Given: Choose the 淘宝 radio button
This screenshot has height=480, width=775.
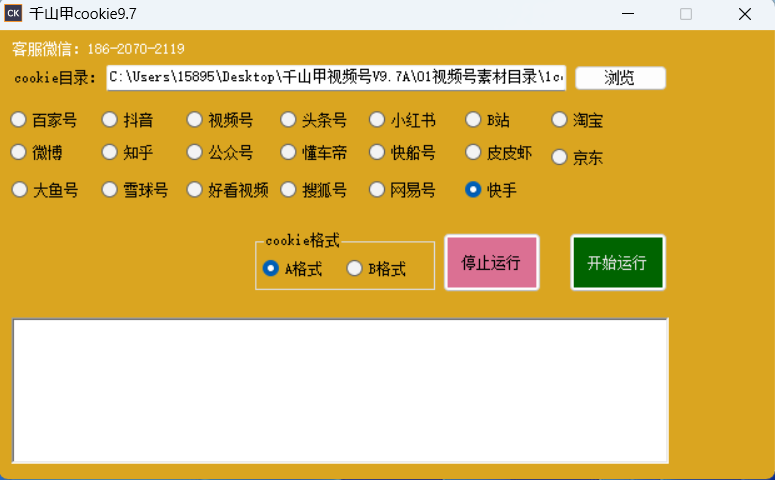Looking at the screenshot, I should [560, 120].
